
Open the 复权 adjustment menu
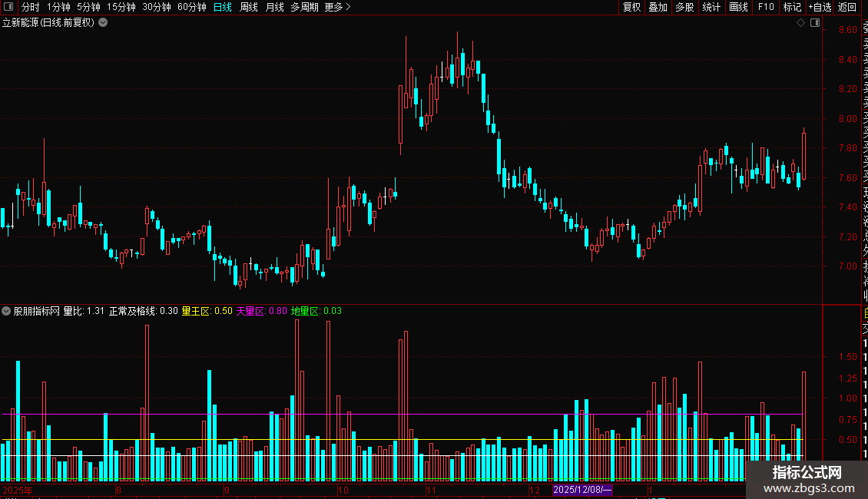631,7
